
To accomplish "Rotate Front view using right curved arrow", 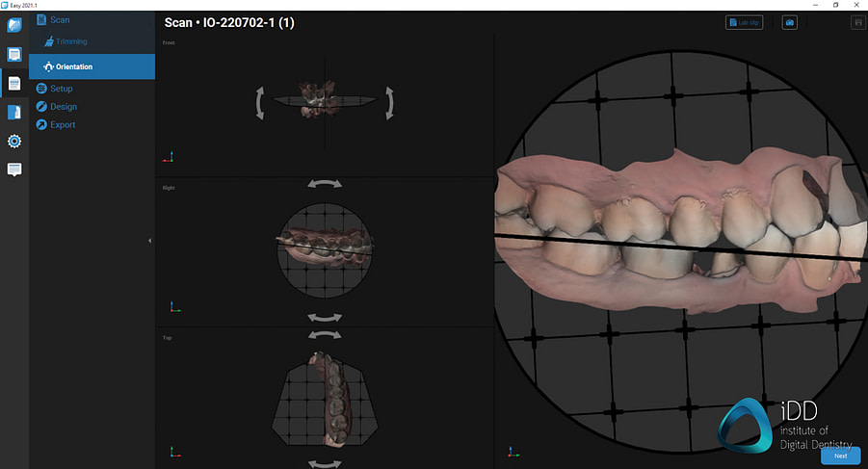I will point(389,102).
